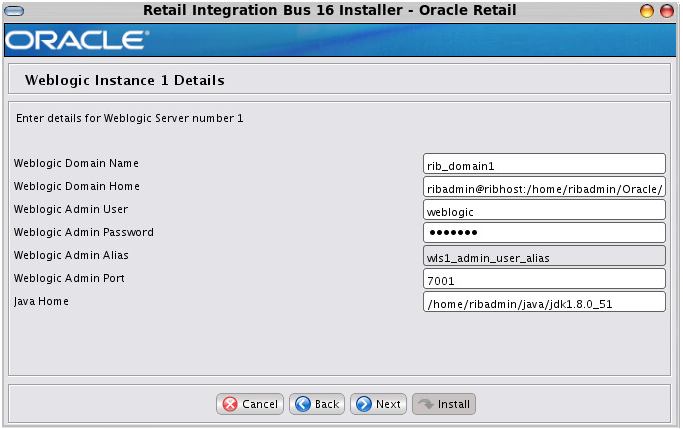Click the wls1_admin_user_alias field
The width and height of the screenshot is (683, 430).
544,256
